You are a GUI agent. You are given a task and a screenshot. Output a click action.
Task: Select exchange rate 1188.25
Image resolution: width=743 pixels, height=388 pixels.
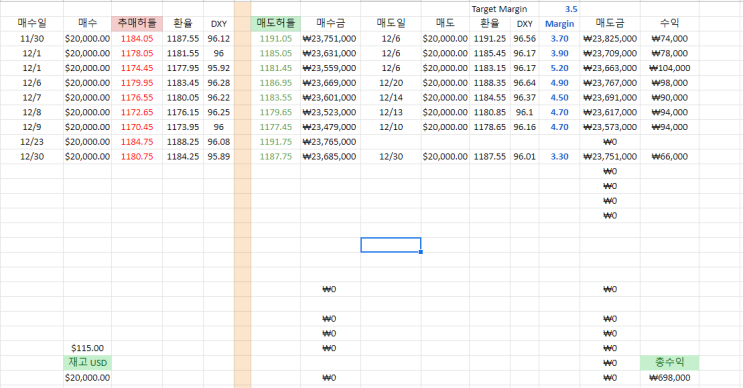(x=183, y=142)
